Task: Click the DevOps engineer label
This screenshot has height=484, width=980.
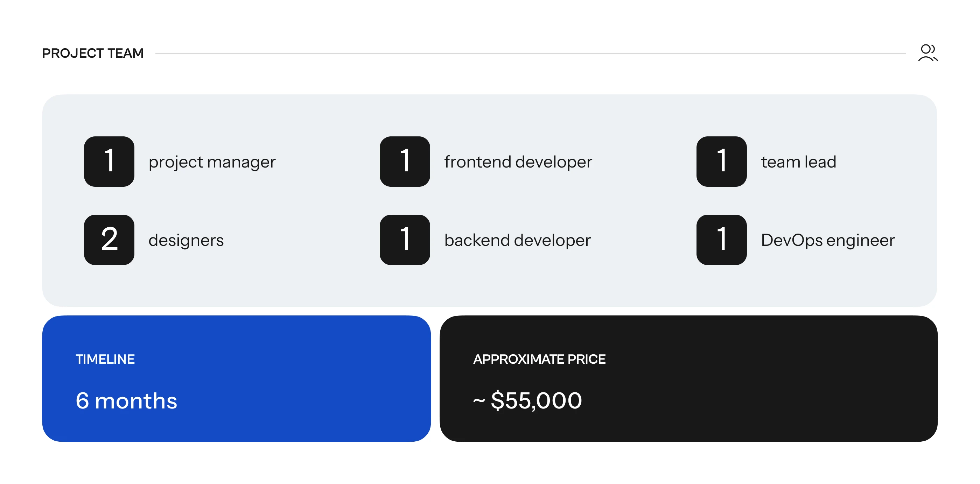Action: coord(827,240)
